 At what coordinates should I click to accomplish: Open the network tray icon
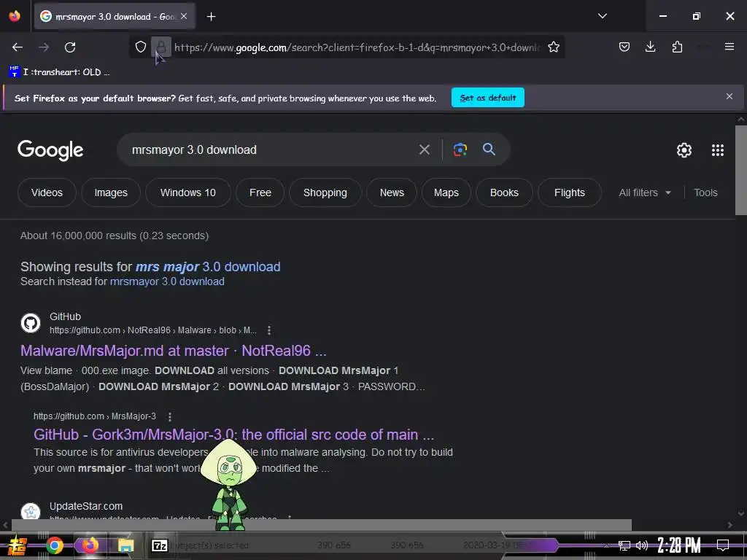[624, 545]
